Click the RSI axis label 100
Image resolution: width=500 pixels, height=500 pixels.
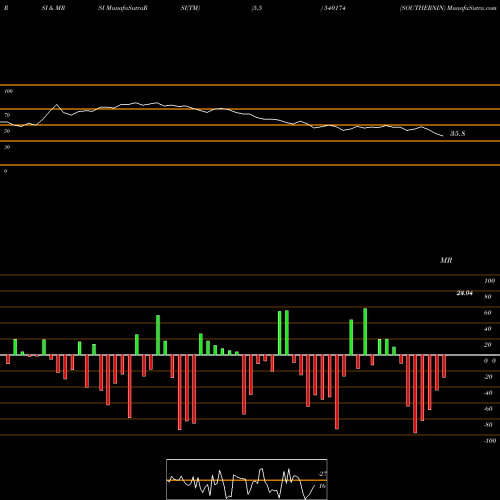8,91
